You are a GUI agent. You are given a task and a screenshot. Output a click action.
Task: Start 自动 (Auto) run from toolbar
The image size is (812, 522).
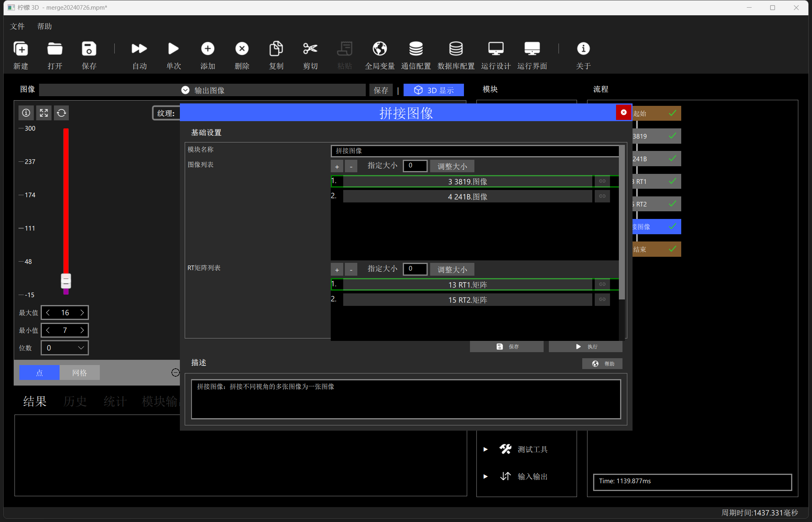[139, 49]
